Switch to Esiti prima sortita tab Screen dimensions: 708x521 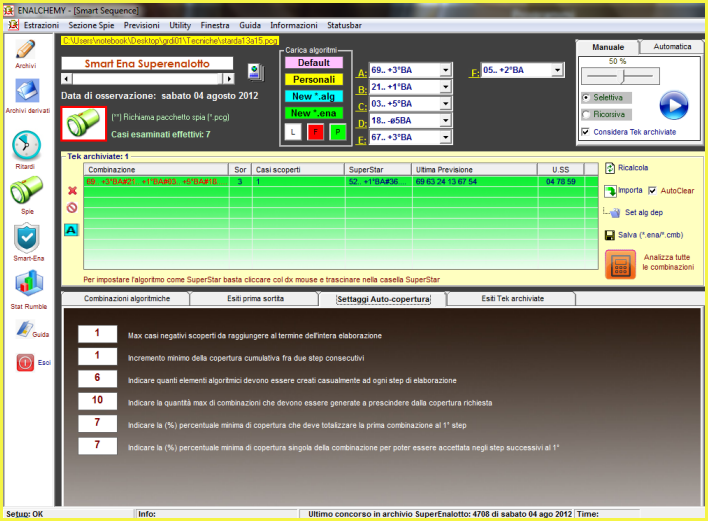pos(256,298)
